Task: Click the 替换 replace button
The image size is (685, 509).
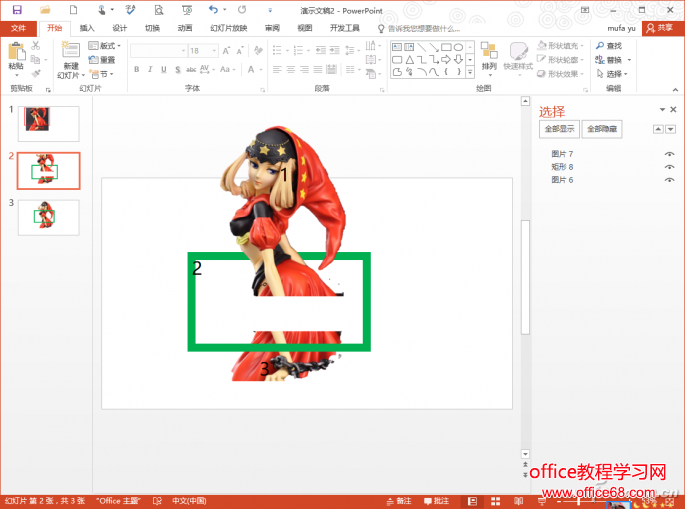Action: click(612, 60)
